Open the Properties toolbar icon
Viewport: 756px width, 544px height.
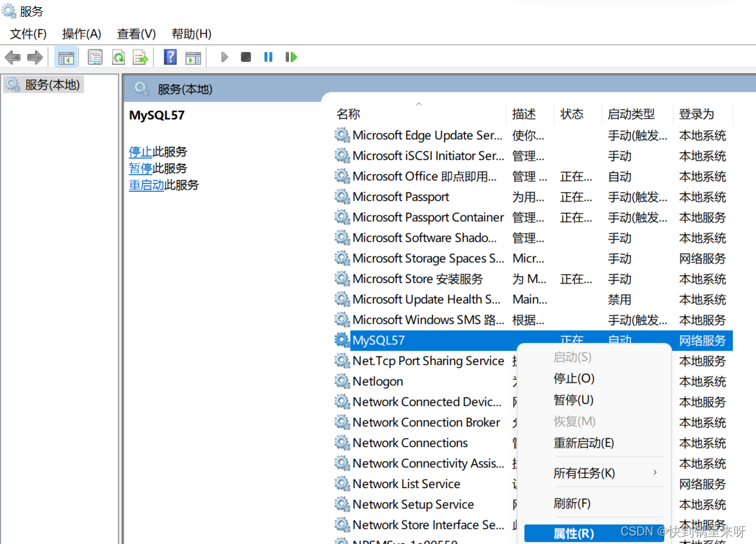(95, 57)
